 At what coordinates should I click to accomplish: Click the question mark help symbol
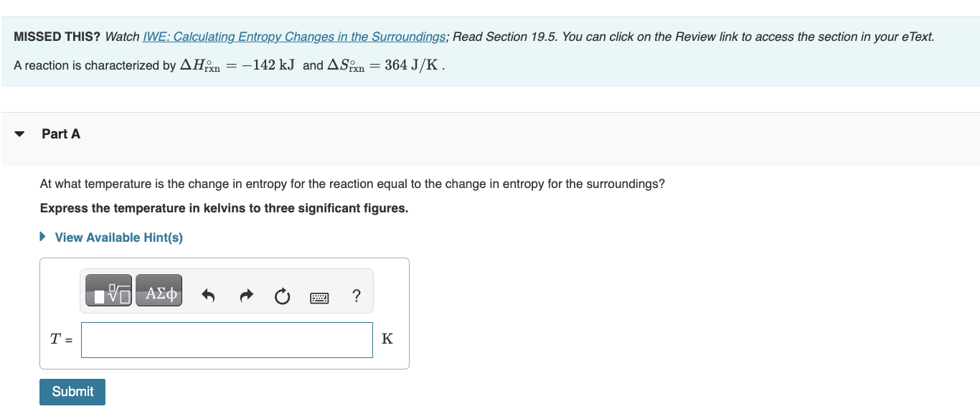point(357,296)
